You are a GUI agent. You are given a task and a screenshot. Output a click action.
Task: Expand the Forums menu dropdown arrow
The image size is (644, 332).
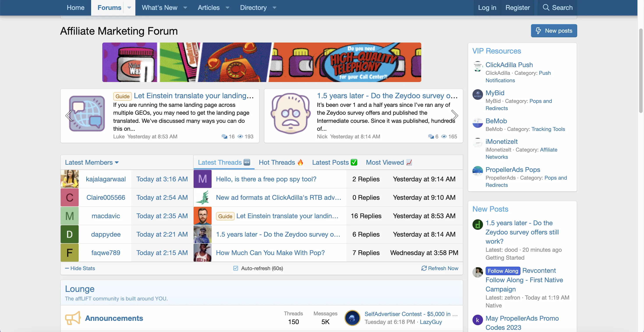click(x=129, y=7)
